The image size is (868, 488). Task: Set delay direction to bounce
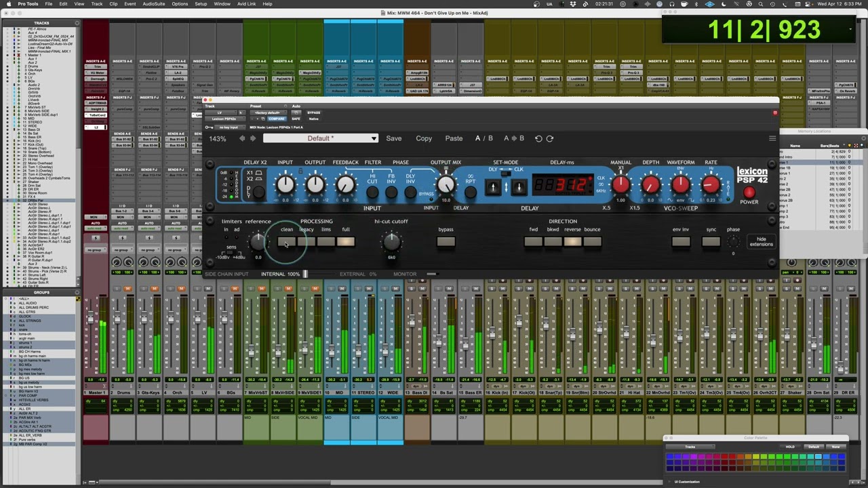pos(592,242)
